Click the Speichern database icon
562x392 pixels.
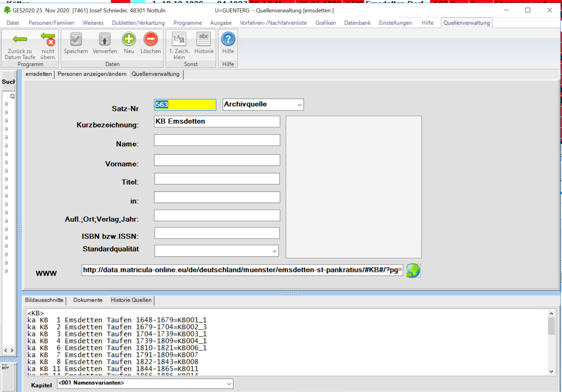pos(76,39)
